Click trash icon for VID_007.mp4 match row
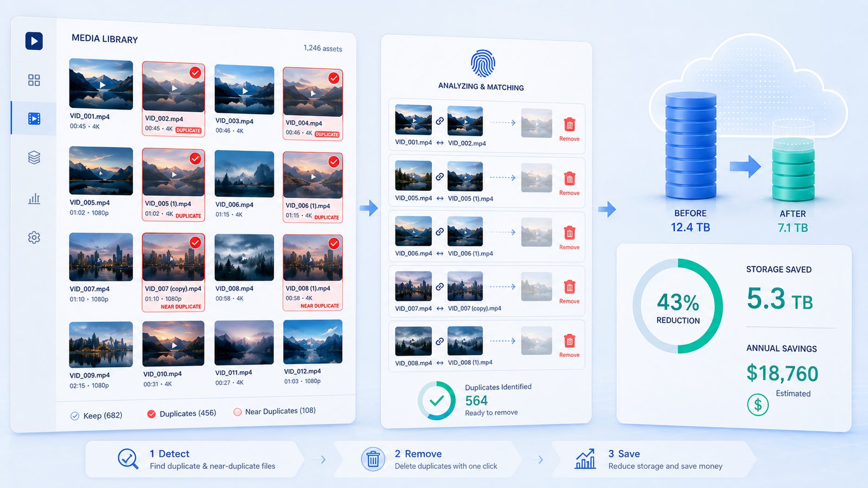The height and width of the screenshot is (488, 868). 570,287
